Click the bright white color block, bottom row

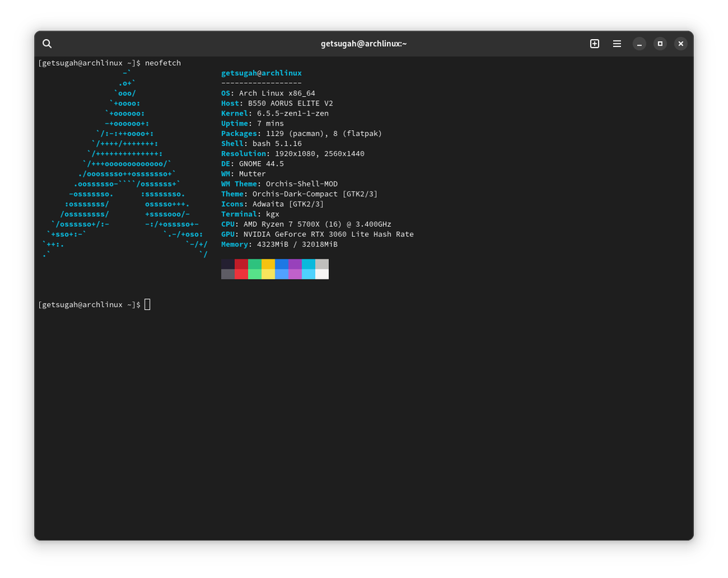pos(322,274)
